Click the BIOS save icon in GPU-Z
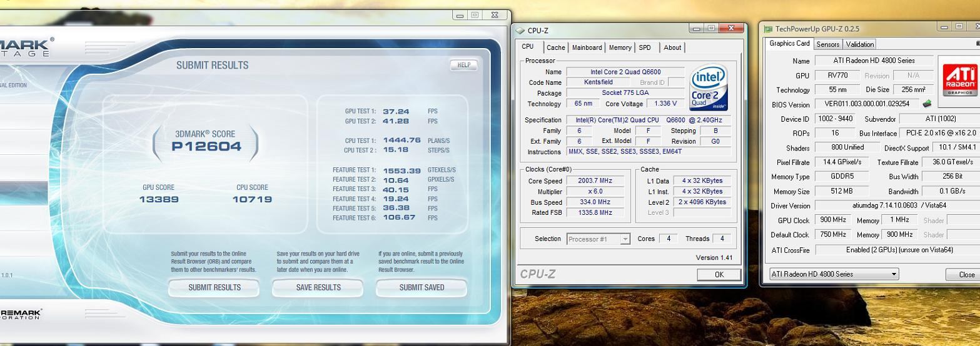 (x=927, y=104)
